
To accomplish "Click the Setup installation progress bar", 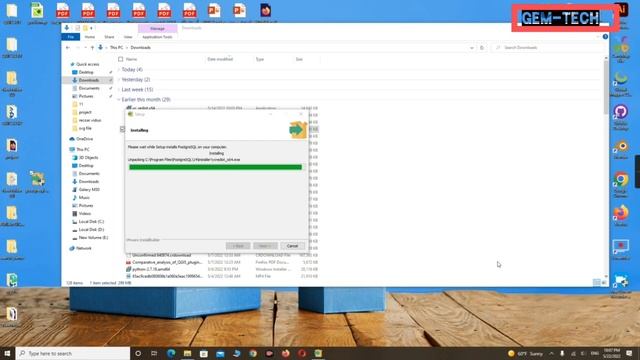I will (x=216, y=167).
